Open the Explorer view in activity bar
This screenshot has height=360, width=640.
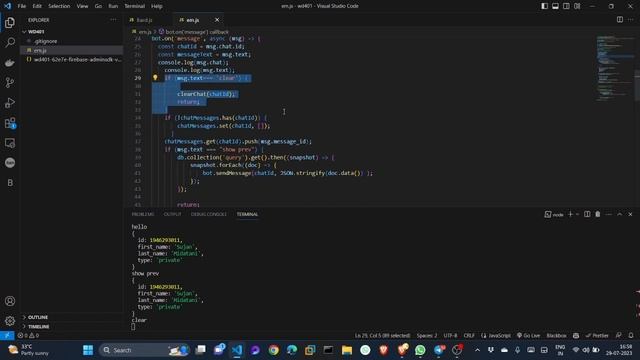pos(10,22)
